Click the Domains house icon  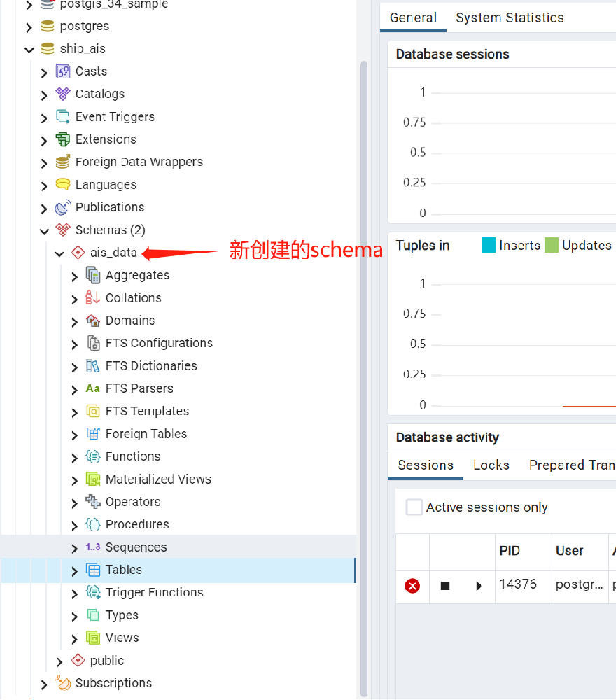coord(93,320)
